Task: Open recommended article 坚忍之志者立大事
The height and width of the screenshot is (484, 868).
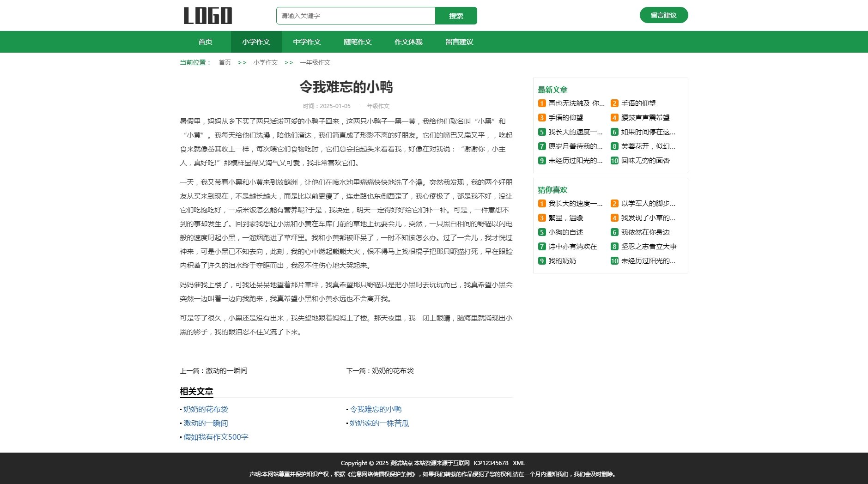Action: point(649,247)
